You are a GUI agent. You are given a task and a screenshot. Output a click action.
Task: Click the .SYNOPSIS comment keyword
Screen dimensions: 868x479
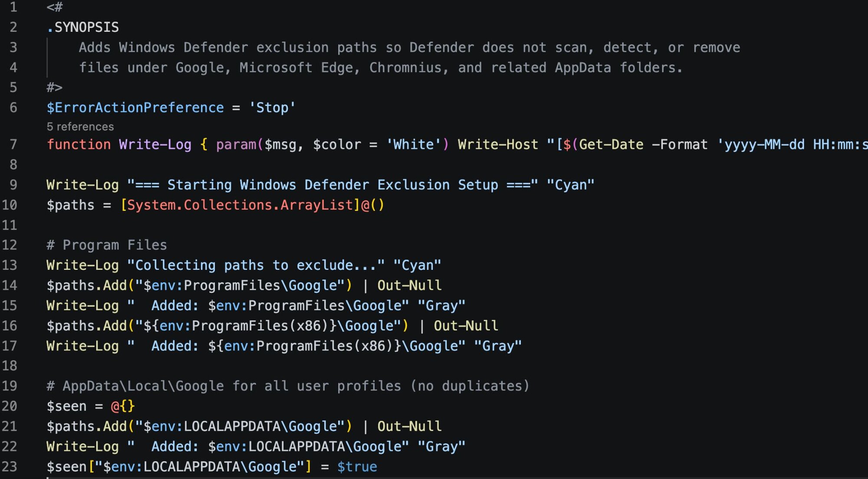click(82, 27)
